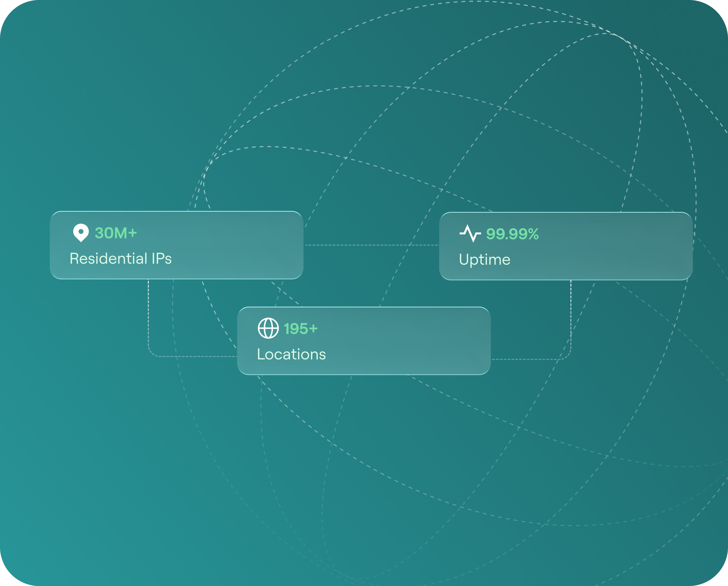This screenshot has width=728, height=586.
Task: Click the globe icon beside 195+
Action: [x=268, y=328]
